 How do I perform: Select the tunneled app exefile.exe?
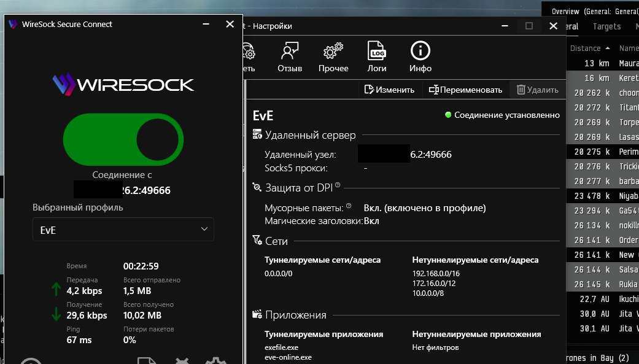281,347
